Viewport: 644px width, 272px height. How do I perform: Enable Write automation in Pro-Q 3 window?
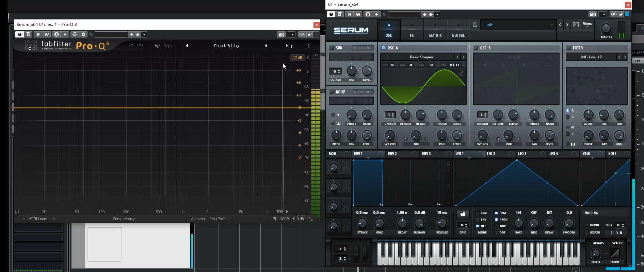click(47, 34)
